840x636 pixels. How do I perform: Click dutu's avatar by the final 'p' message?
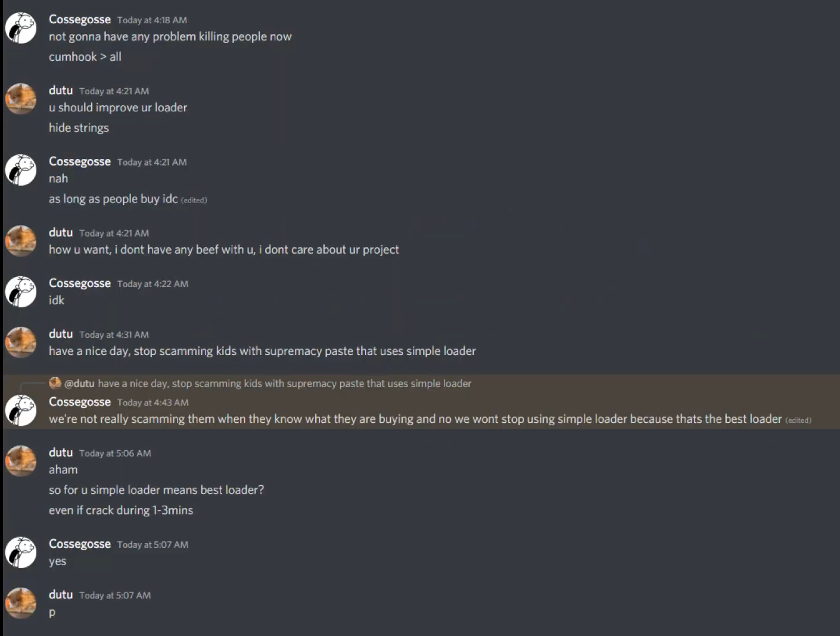point(21,603)
